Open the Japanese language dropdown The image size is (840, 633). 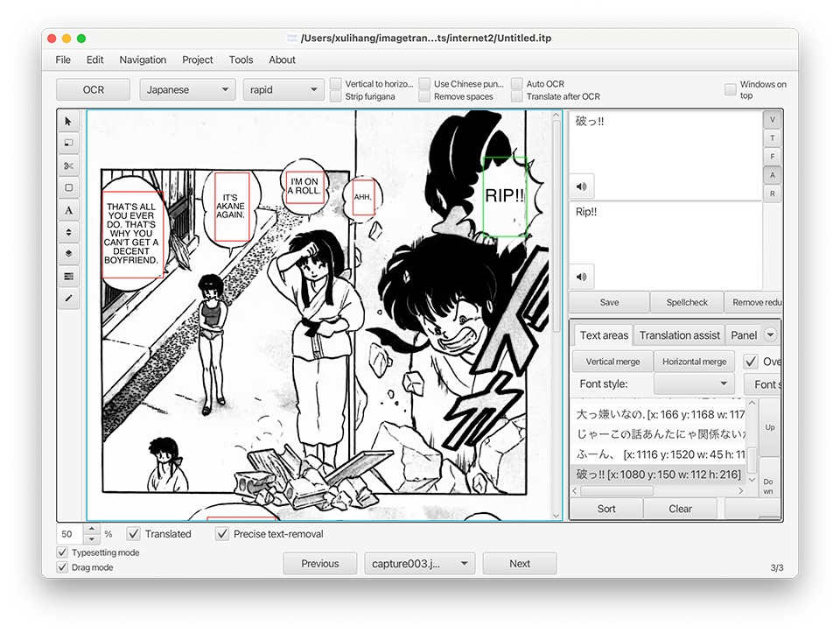coord(187,89)
